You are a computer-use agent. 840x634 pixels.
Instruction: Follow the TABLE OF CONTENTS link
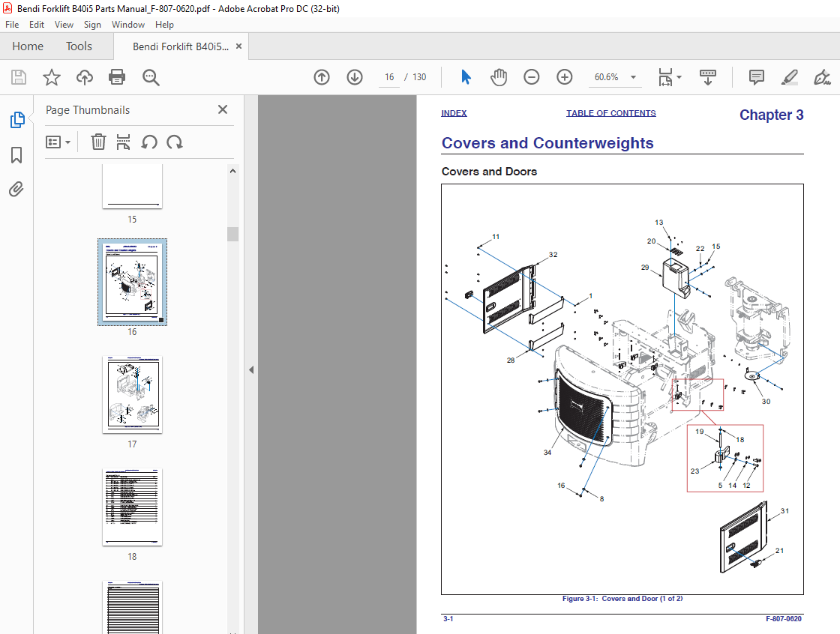pos(610,113)
